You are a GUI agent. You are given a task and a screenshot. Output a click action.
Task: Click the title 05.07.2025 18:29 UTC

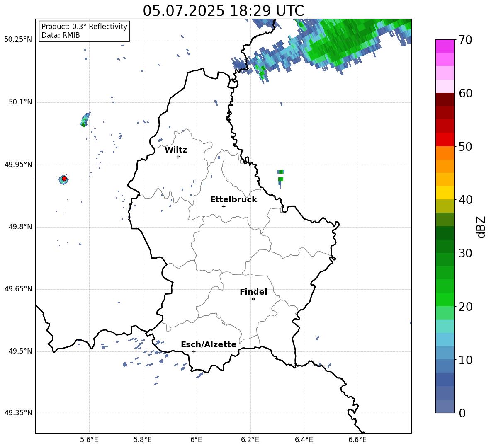coord(223,11)
